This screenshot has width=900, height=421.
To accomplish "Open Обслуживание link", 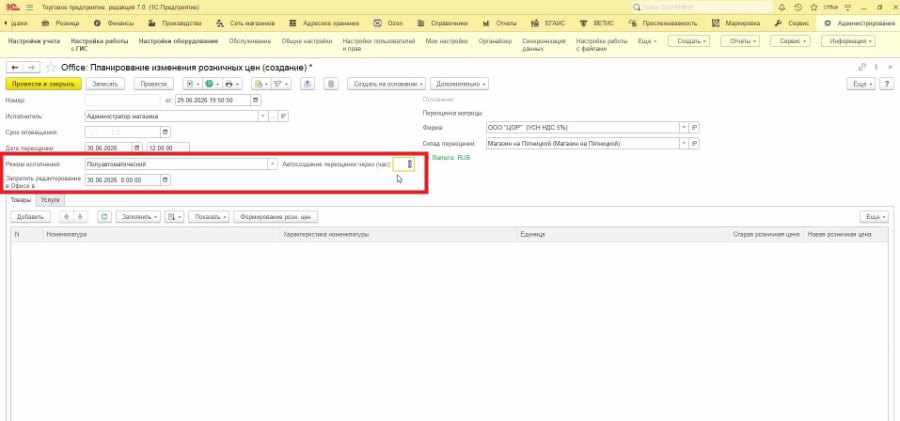I will [x=250, y=41].
